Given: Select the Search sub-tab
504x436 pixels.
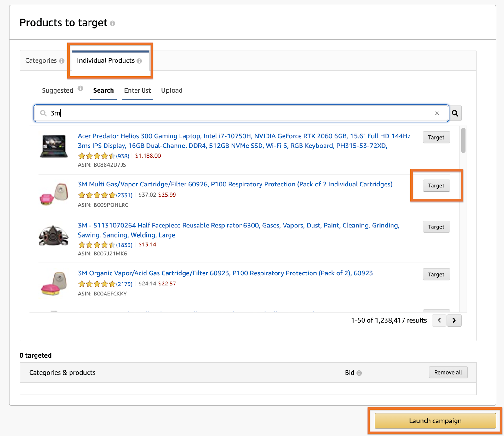Looking at the screenshot, I should tap(103, 90).
